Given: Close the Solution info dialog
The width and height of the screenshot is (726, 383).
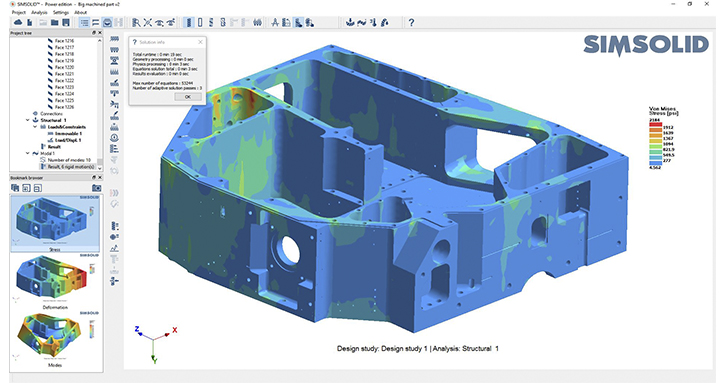Looking at the screenshot, I should pos(200,42).
